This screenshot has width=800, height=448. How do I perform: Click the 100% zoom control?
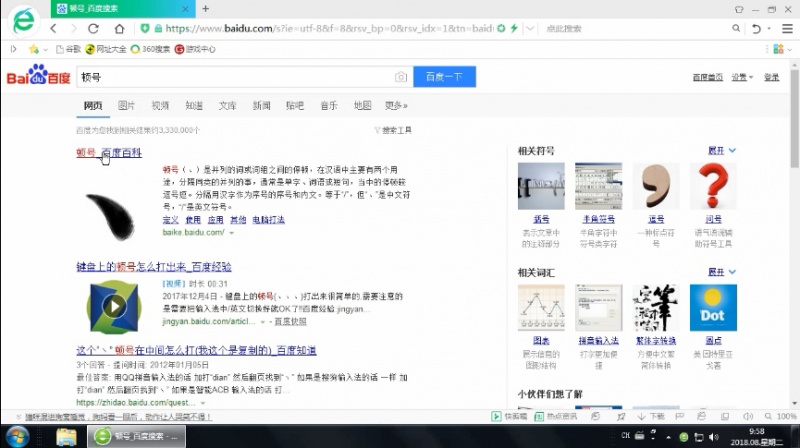[x=781, y=416]
